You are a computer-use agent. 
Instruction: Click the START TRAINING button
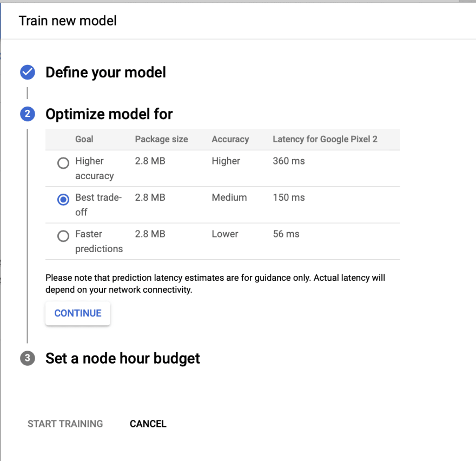(x=65, y=424)
